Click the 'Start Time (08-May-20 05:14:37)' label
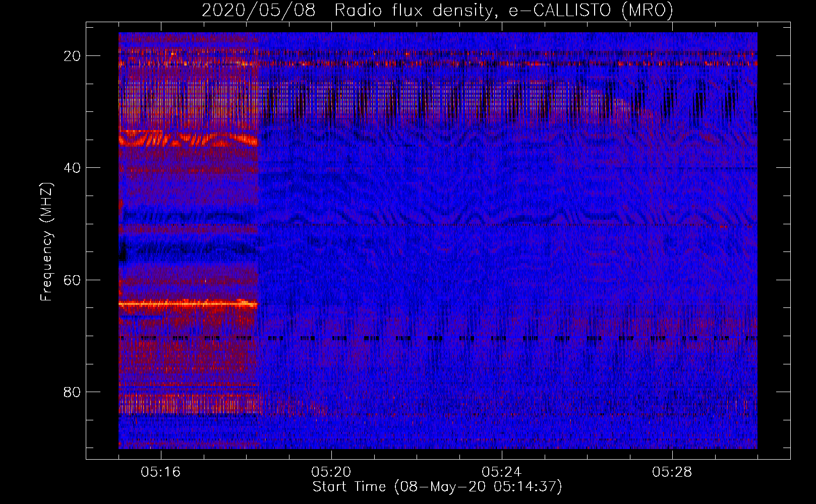816x504 pixels. tap(437, 487)
